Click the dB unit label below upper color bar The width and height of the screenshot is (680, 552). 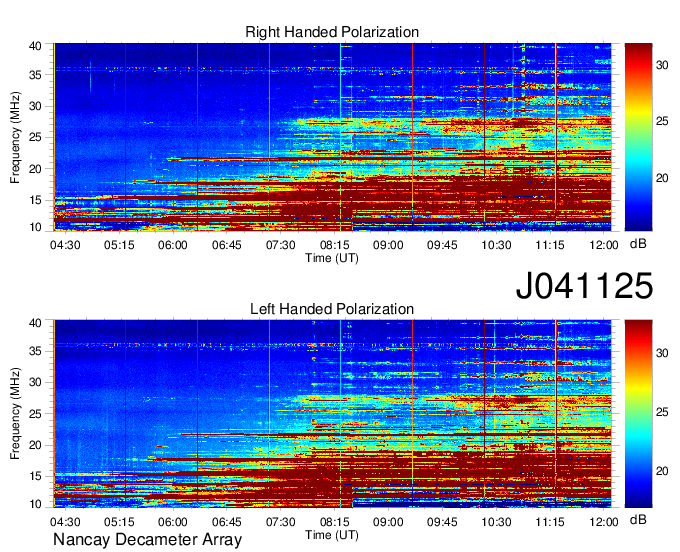coord(638,244)
